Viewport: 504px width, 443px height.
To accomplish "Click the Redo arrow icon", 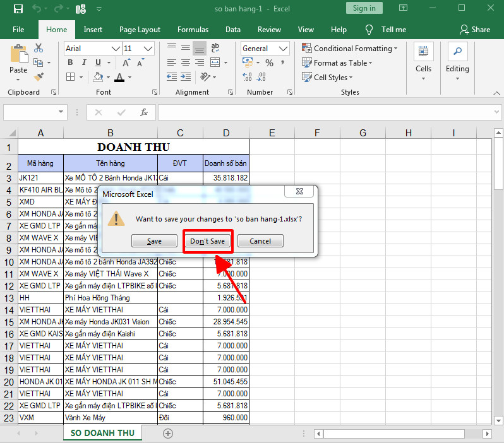I will 59,9.
